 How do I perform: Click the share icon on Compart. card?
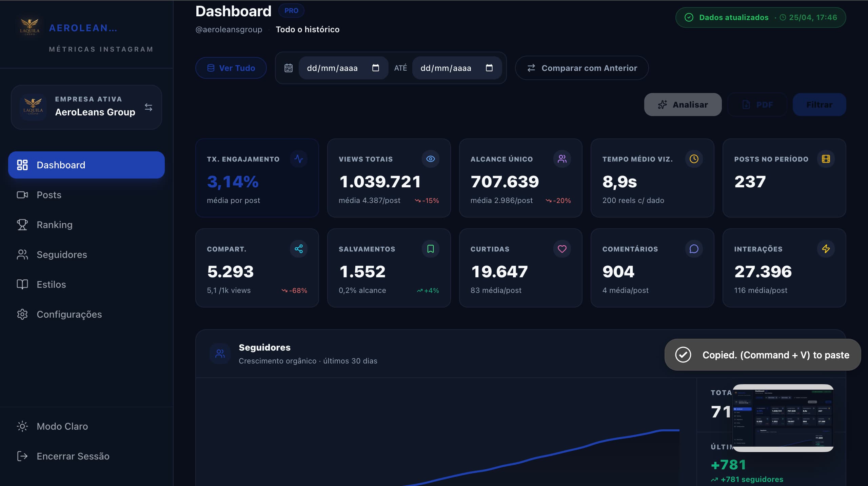pyautogui.click(x=299, y=249)
